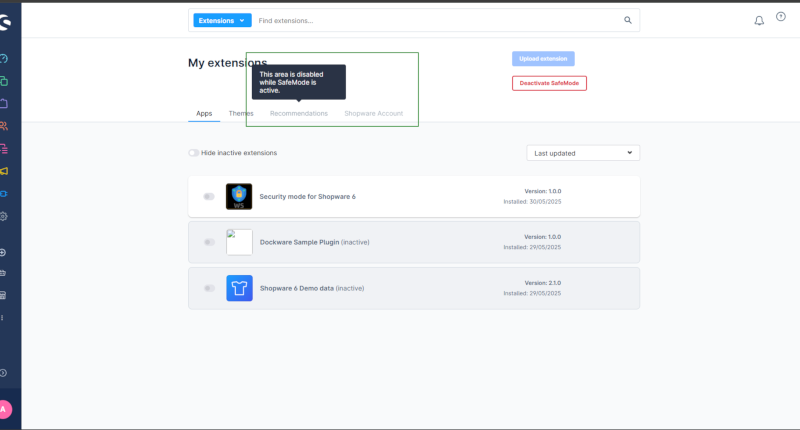The image size is (800, 430).
Task: Click the search magnifier icon
Action: [628, 20]
